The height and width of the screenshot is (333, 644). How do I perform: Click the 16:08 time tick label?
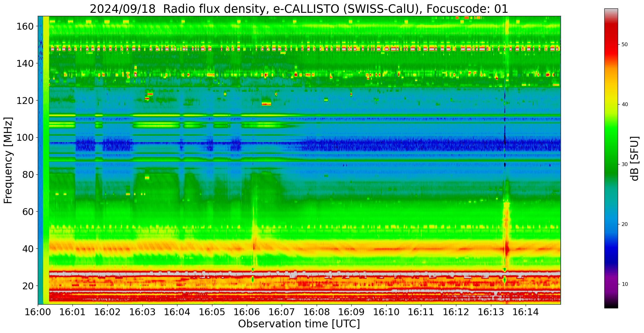pyautogui.click(x=317, y=312)
